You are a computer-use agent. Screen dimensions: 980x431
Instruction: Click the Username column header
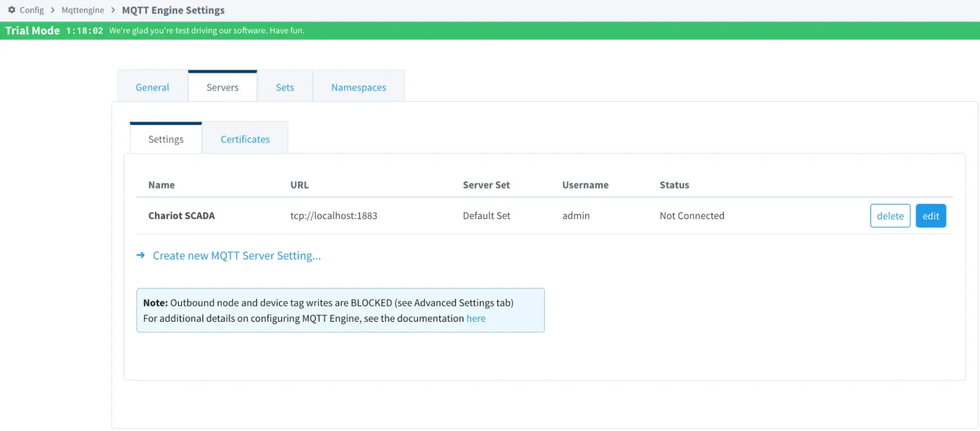[585, 185]
